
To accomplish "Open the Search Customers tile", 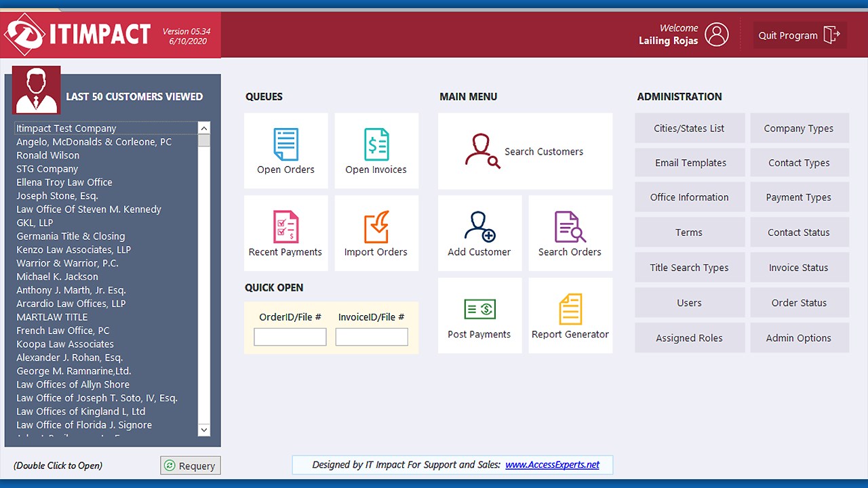I will pyautogui.click(x=525, y=151).
